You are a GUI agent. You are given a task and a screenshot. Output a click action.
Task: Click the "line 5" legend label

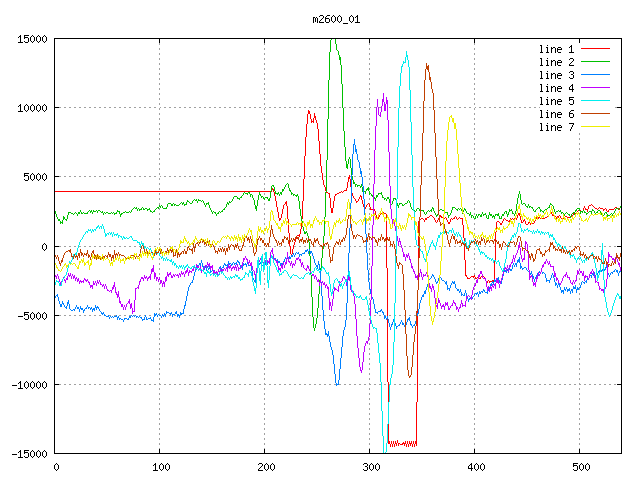pos(557,101)
